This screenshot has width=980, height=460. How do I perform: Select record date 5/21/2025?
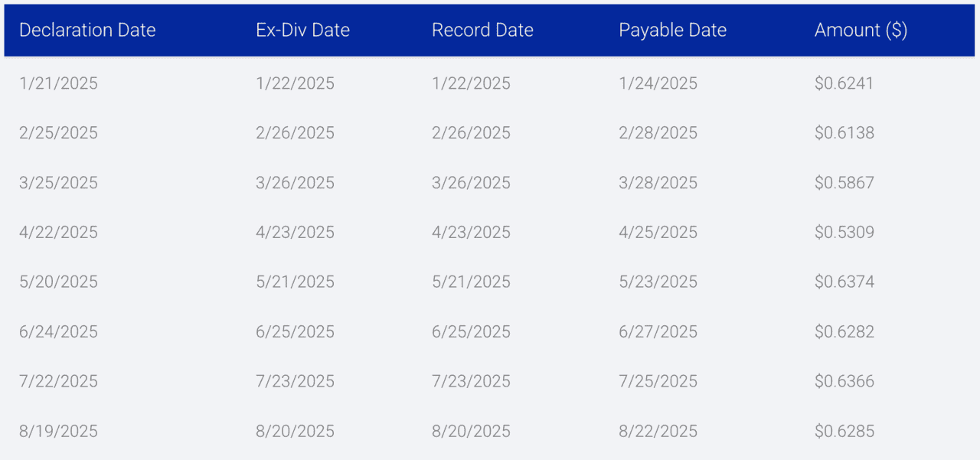point(471,282)
